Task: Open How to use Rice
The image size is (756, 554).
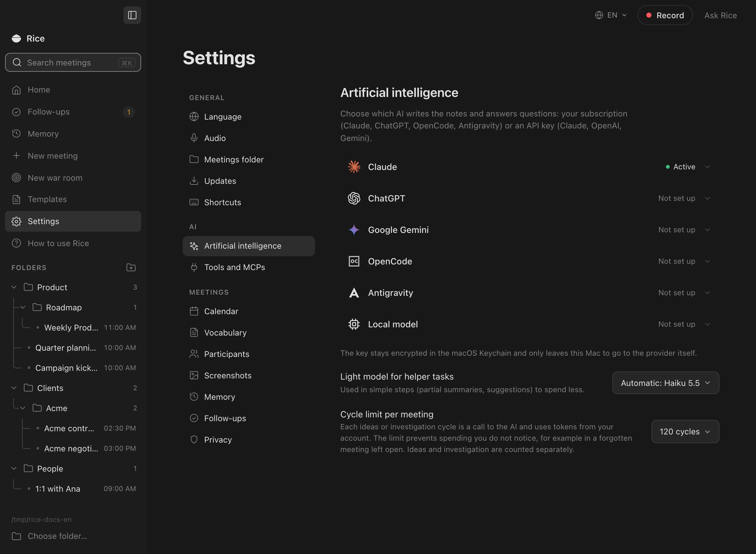Action: [x=73, y=243]
